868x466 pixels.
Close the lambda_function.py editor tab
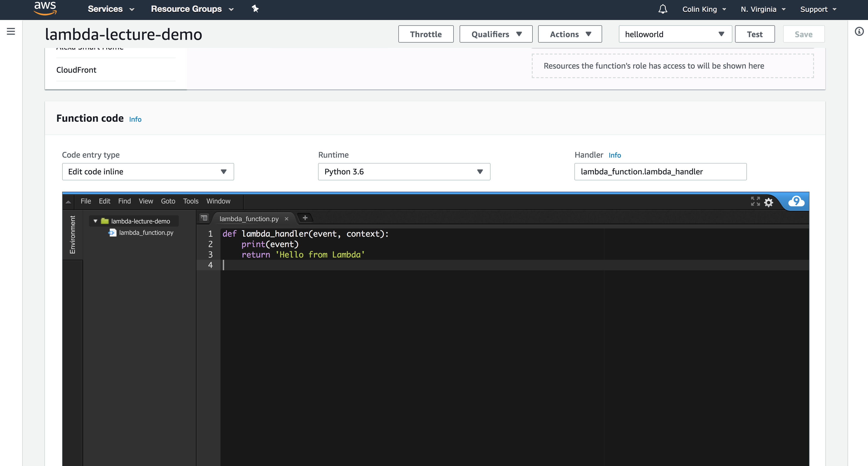pos(286,219)
